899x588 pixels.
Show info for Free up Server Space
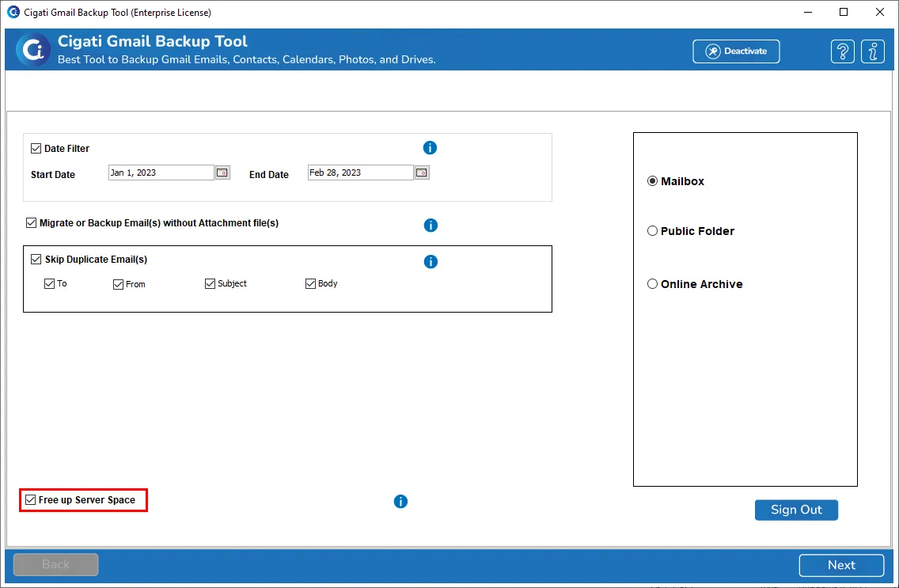point(400,502)
